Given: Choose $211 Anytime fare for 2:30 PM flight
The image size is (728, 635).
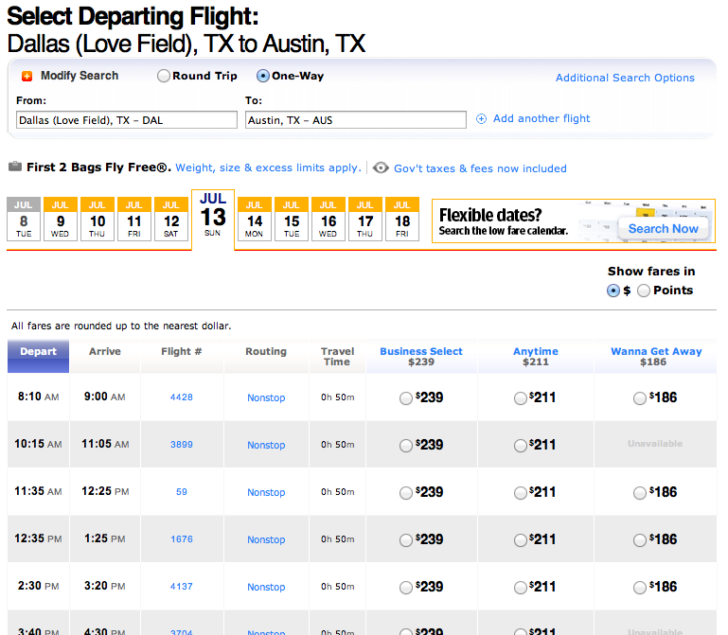Looking at the screenshot, I should tap(520, 588).
